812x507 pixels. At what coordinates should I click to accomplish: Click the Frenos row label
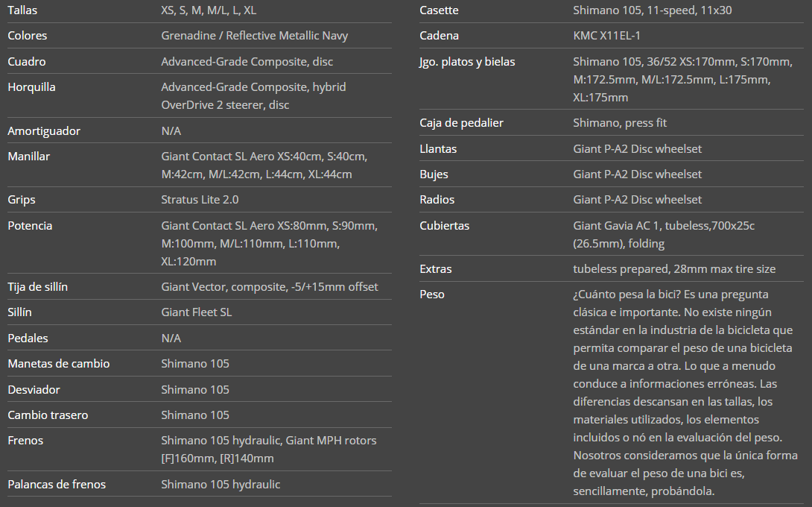pos(25,441)
